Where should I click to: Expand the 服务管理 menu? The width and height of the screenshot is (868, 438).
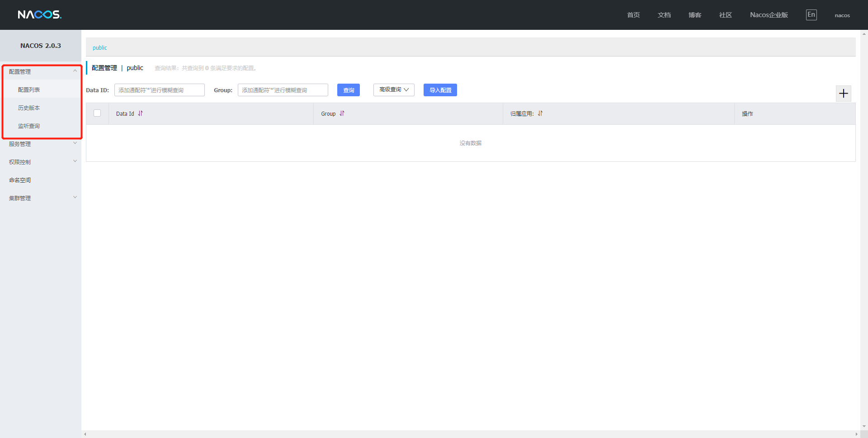tap(41, 144)
